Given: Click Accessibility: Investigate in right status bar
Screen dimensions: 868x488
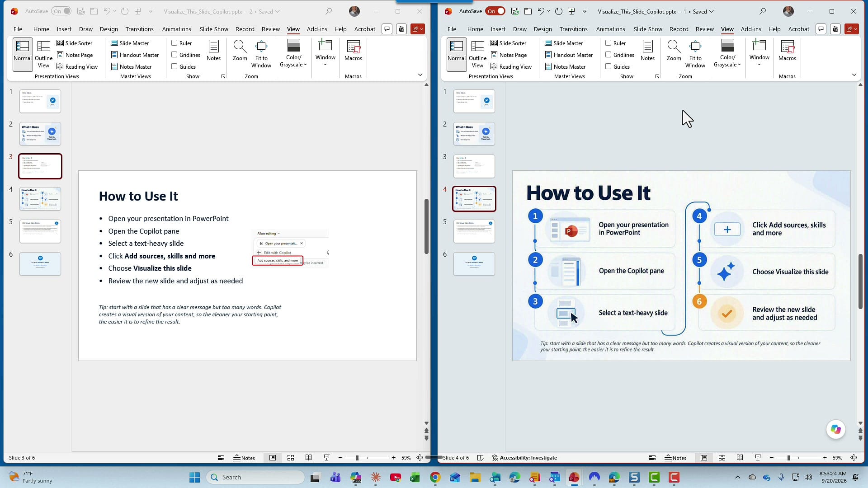Looking at the screenshot, I should pyautogui.click(x=524, y=458).
